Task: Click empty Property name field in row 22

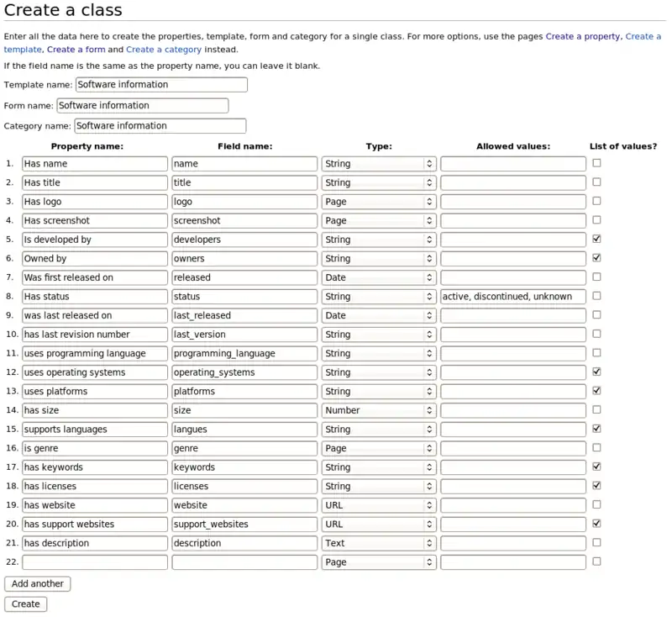Action: pos(95,562)
